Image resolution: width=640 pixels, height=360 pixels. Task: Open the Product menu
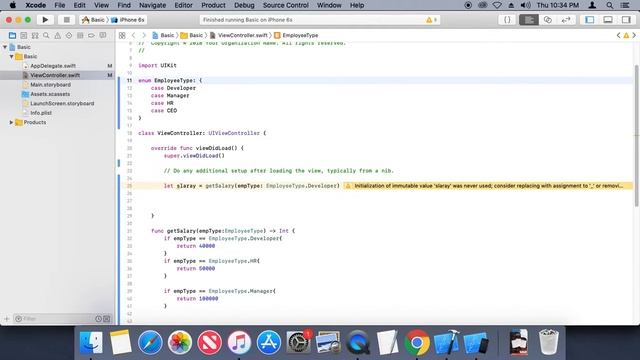[x=213, y=5]
